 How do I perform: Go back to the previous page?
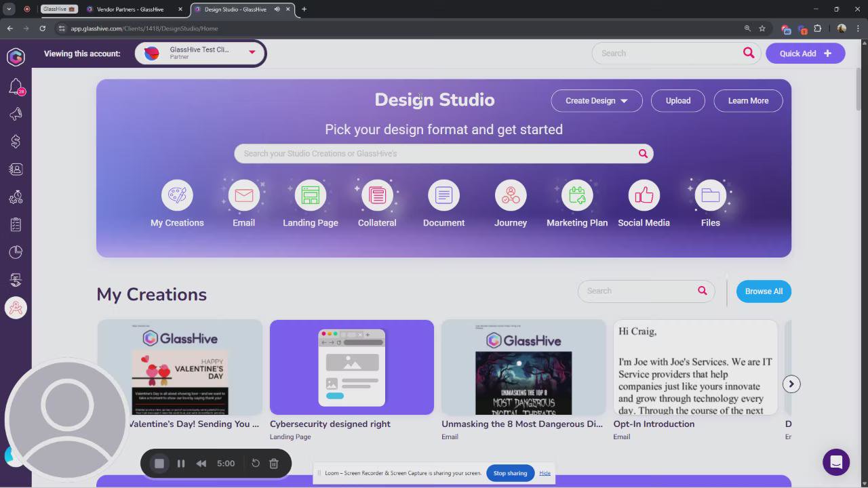click(9, 28)
